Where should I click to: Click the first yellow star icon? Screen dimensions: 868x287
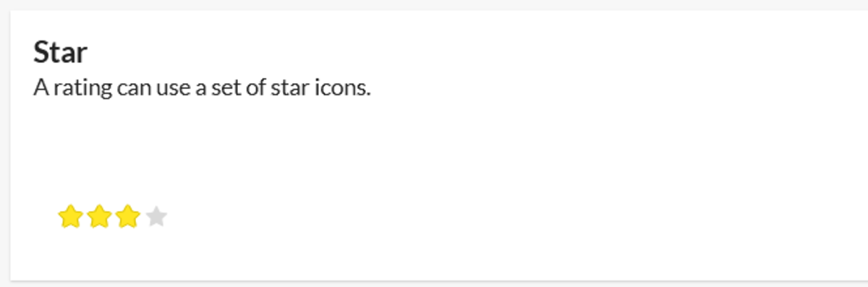point(69,216)
